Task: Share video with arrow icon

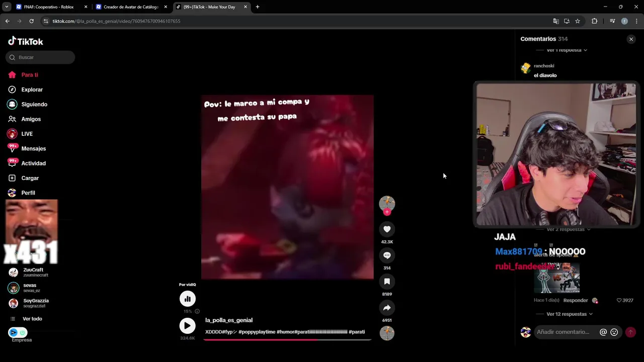Action: click(x=387, y=308)
